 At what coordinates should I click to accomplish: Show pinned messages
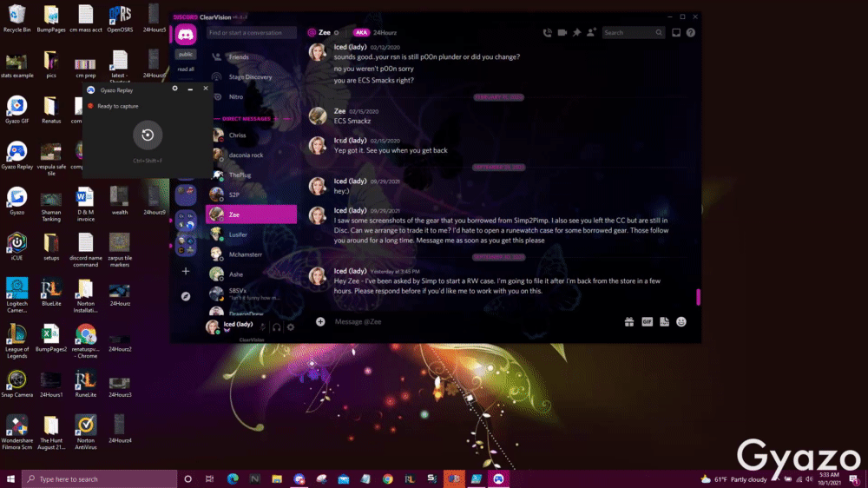[577, 33]
